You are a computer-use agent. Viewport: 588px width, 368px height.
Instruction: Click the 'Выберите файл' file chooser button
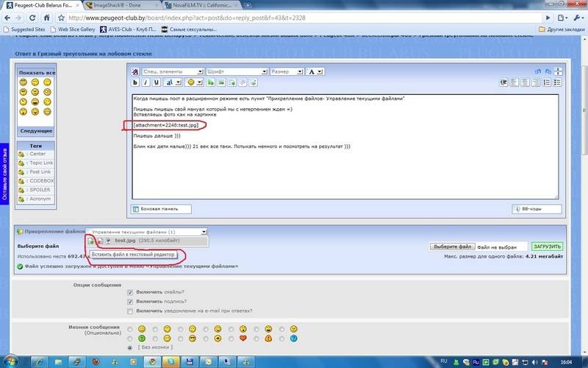click(452, 247)
